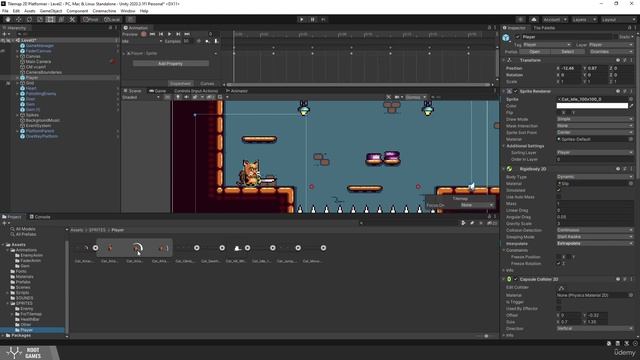
Task: Select the Transform tool in the toolbar
Action: 61,19
